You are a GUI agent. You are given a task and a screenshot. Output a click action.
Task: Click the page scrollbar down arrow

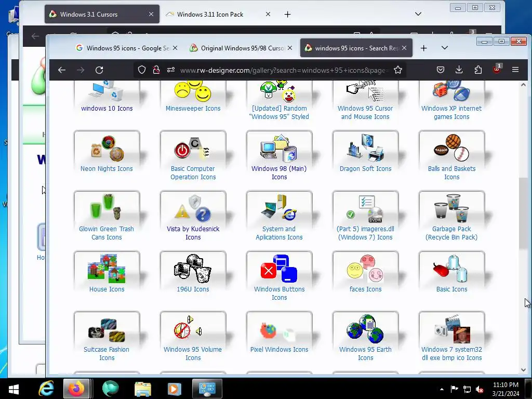coord(523,370)
